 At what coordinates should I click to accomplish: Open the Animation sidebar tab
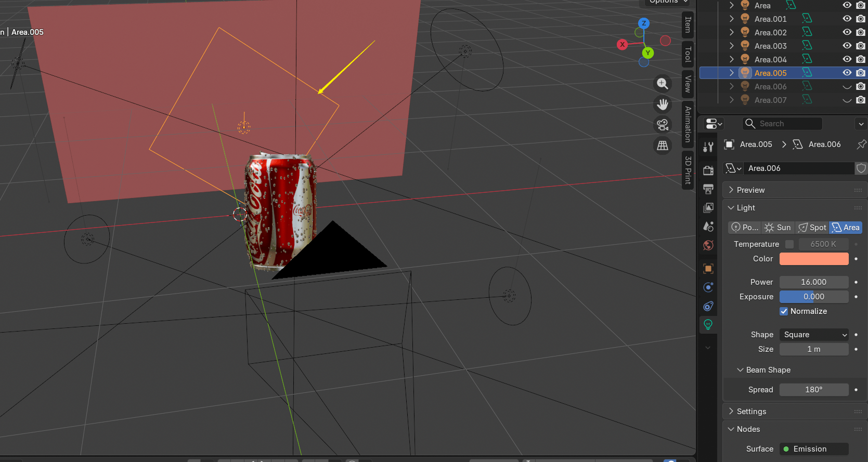pyautogui.click(x=688, y=124)
